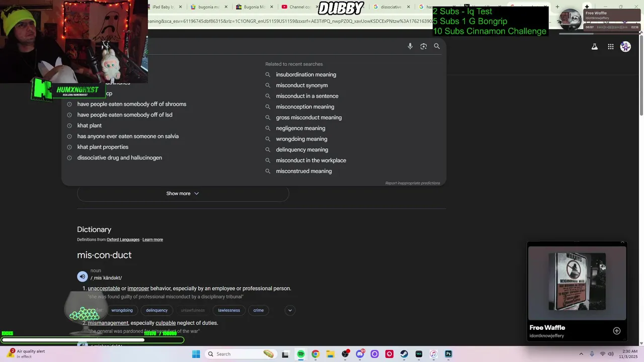This screenshot has width=644, height=362.
Task: Select suggestion misconstrued meaning
Action: pos(304,171)
